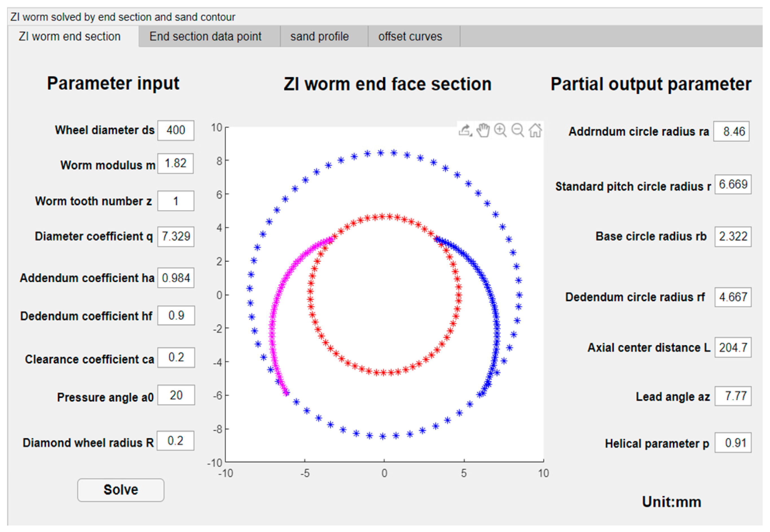
Task: Open the sand profile tab
Action: 319,36
